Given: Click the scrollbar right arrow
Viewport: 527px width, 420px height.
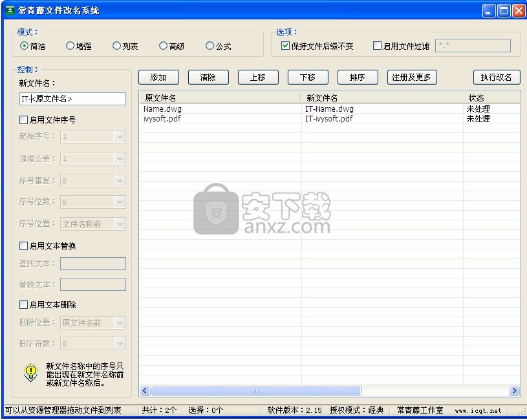Looking at the screenshot, I should tap(514, 390).
